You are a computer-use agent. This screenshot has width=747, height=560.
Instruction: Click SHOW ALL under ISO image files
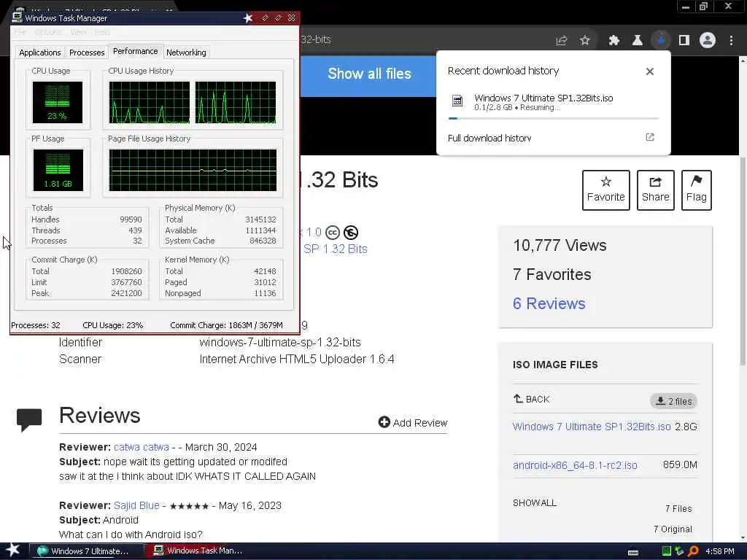point(535,503)
